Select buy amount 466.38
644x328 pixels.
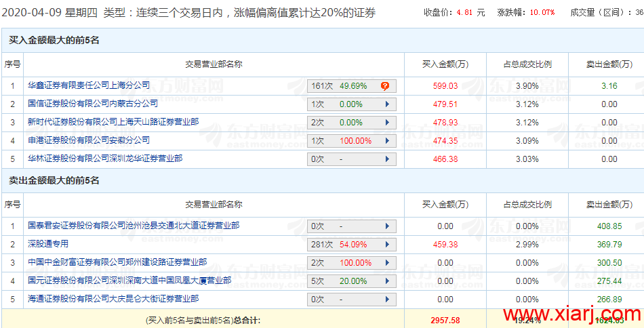pos(445,159)
